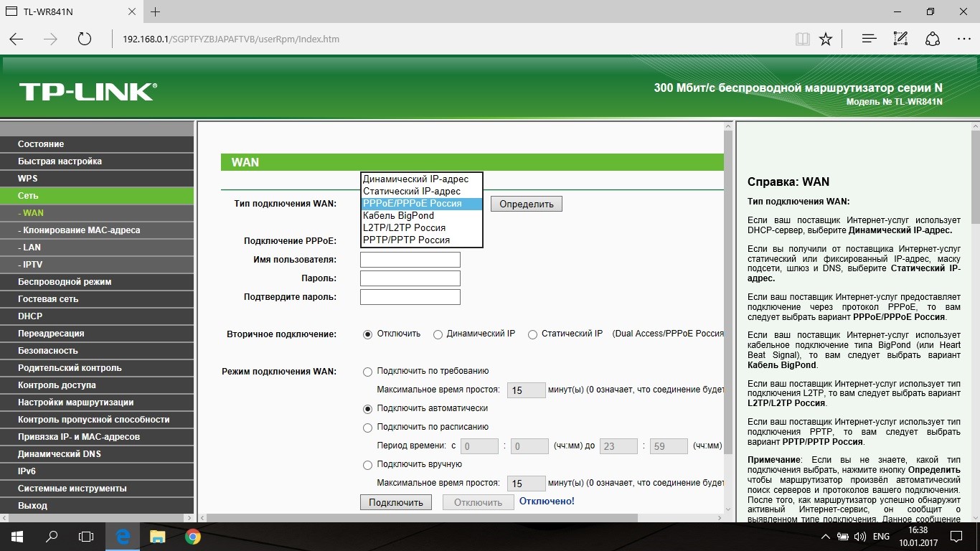Click the 'Подключить' connect button

[396, 502]
